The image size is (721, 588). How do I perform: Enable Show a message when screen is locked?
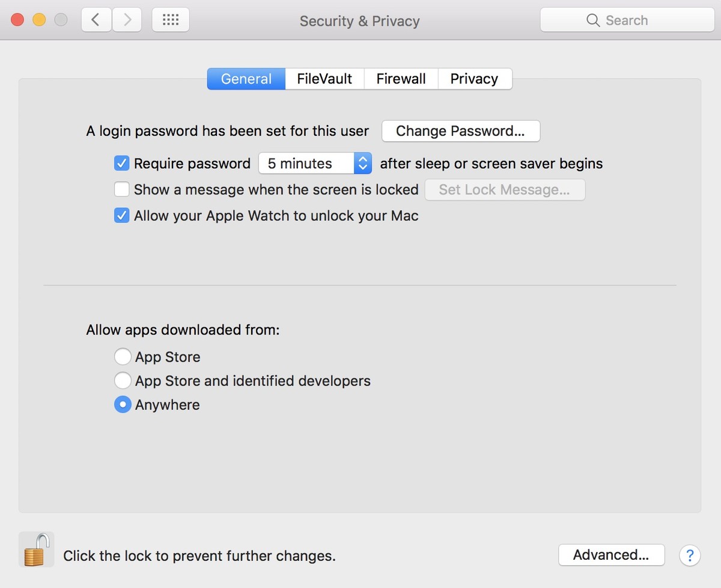click(122, 190)
